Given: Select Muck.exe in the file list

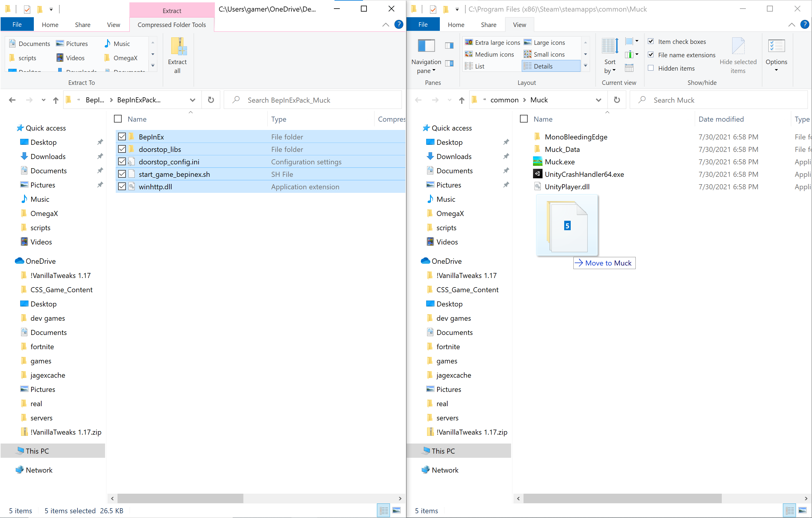Looking at the screenshot, I should coord(559,162).
